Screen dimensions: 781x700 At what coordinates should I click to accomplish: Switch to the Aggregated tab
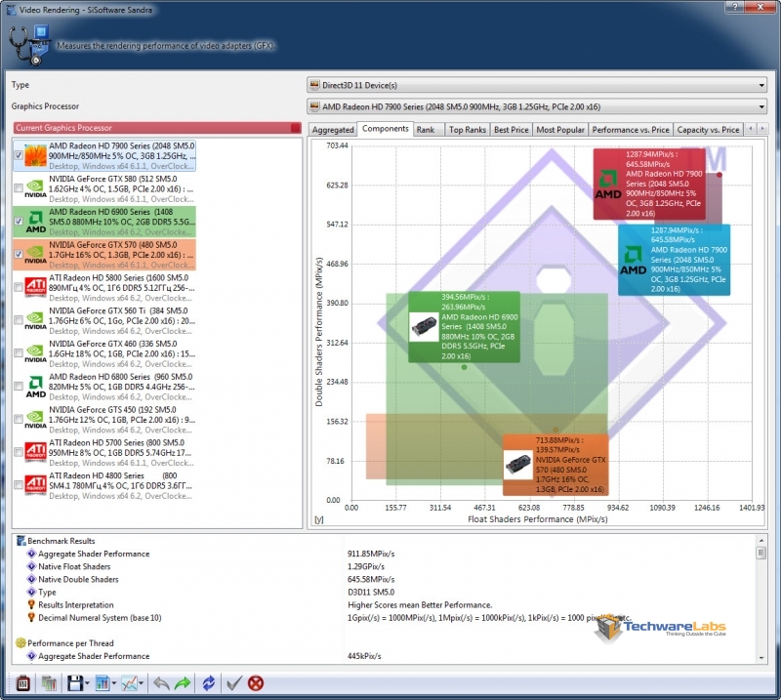[333, 129]
